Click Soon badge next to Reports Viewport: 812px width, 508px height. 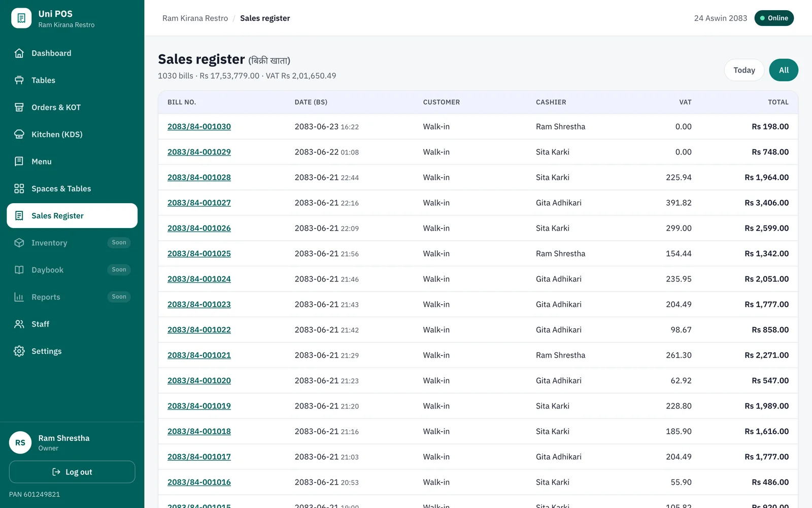click(x=119, y=297)
